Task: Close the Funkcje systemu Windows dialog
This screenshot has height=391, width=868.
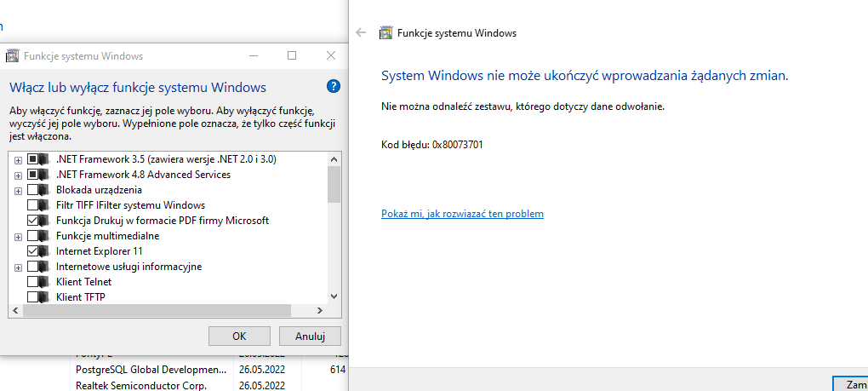Action: (330, 56)
